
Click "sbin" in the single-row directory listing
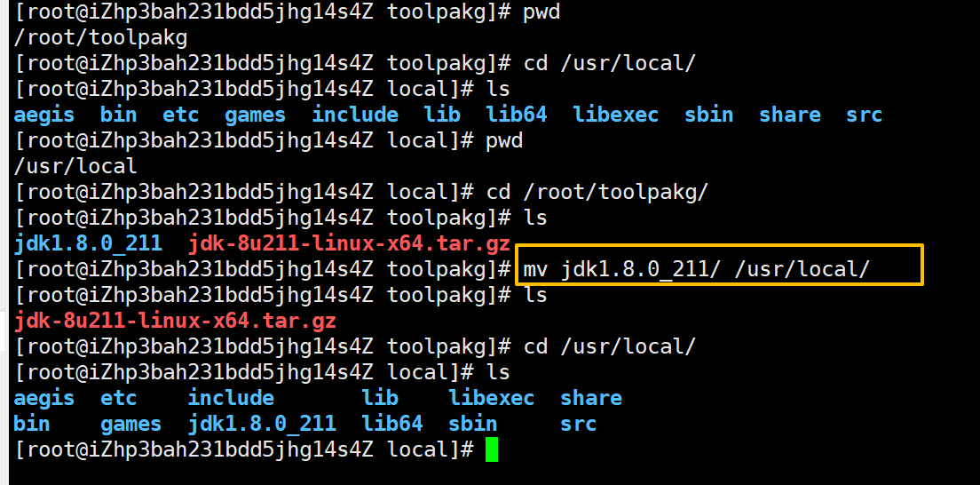point(708,115)
